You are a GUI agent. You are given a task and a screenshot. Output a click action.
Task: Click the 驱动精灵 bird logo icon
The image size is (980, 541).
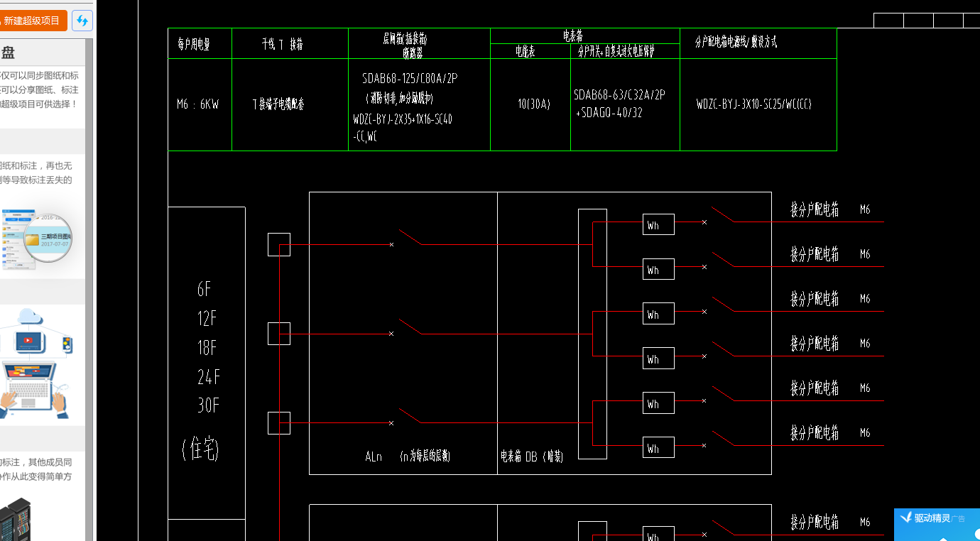(x=905, y=518)
